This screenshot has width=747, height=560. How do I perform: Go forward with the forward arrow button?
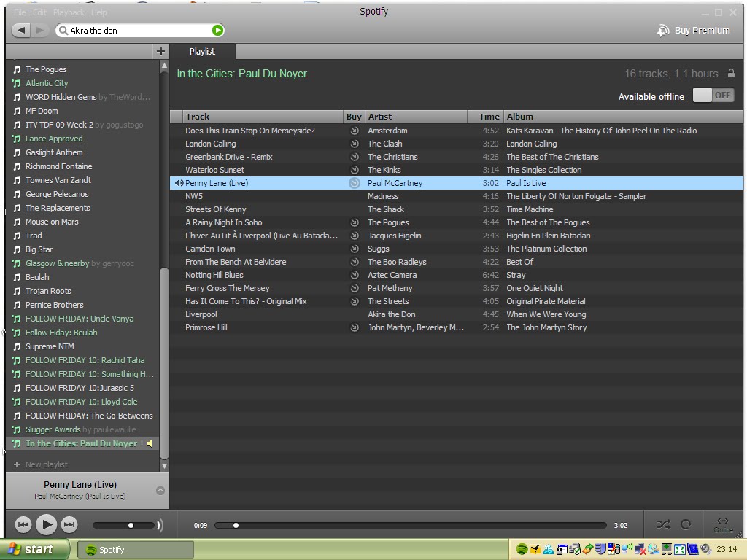point(40,31)
